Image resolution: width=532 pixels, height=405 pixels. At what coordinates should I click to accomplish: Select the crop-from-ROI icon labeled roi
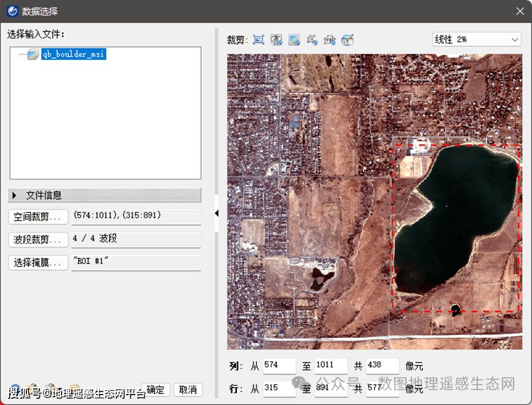click(x=331, y=39)
